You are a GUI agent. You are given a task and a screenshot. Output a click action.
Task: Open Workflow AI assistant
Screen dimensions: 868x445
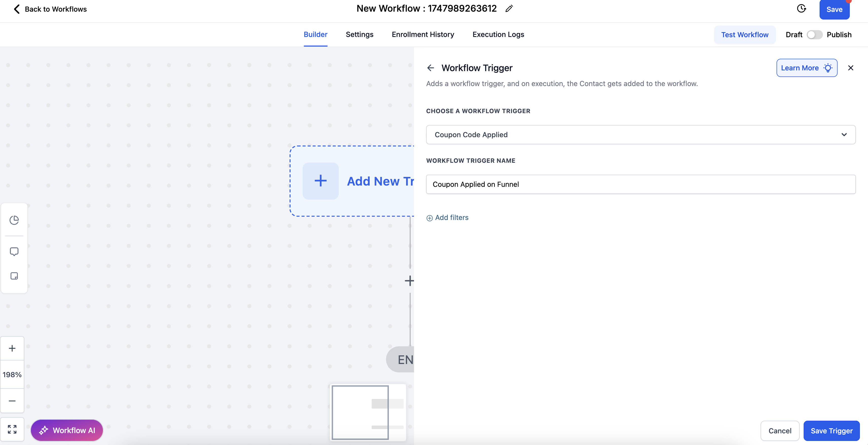pyautogui.click(x=67, y=430)
